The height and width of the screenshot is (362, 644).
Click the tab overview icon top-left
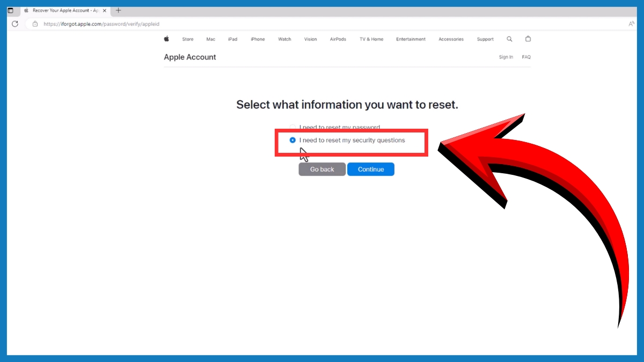click(10, 10)
